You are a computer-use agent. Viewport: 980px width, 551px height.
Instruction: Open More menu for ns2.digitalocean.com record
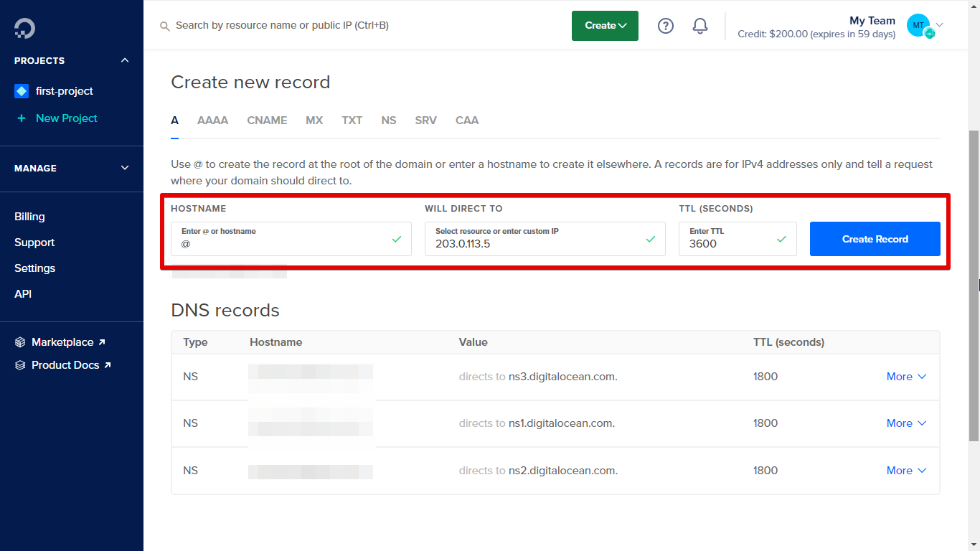(906, 471)
